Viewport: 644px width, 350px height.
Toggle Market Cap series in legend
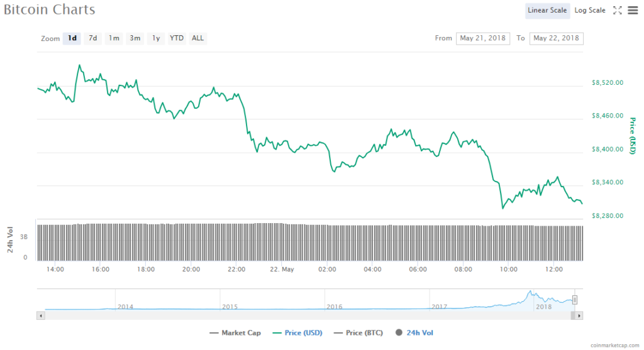(235, 332)
